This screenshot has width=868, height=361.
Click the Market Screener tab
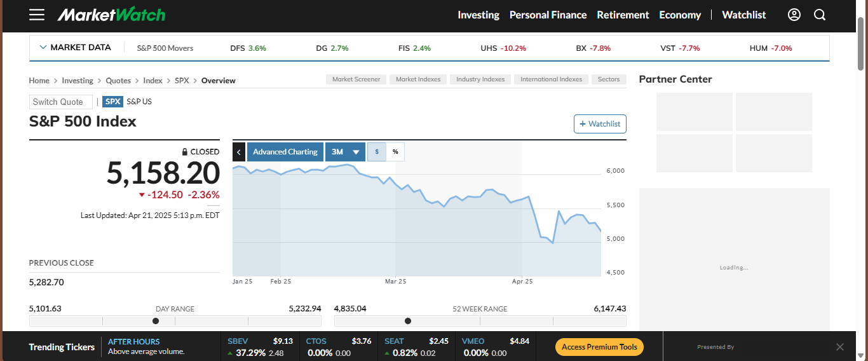click(x=356, y=79)
